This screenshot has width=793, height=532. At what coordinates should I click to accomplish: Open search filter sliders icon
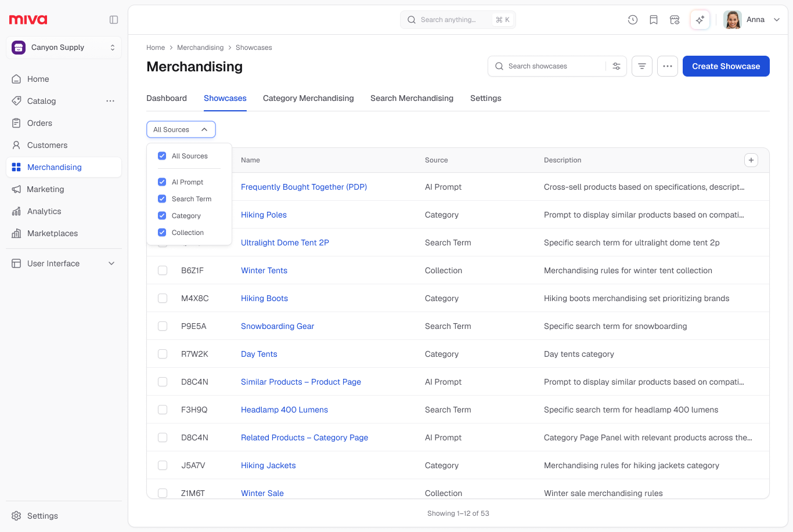pyautogui.click(x=617, y=66)
